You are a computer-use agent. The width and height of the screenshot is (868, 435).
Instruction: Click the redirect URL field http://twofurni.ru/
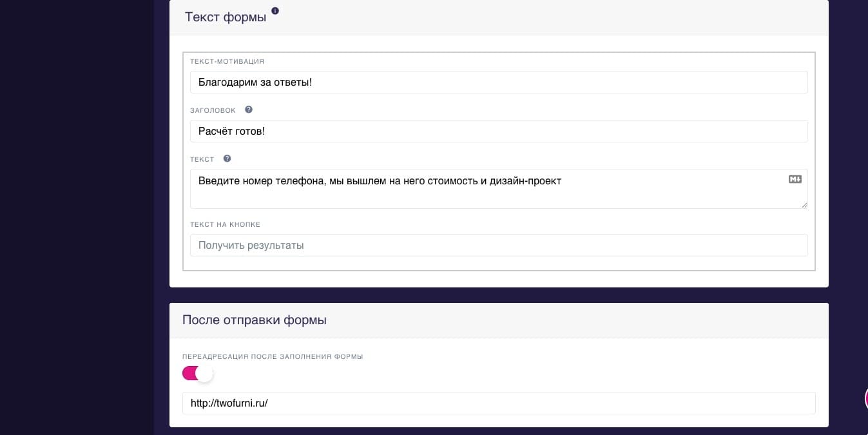pos(499,403)
